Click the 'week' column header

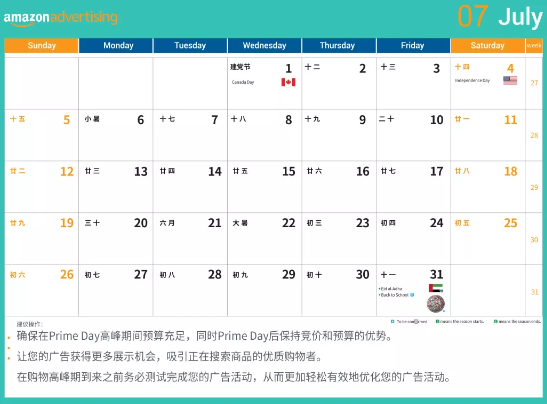(x=534, y=45)
